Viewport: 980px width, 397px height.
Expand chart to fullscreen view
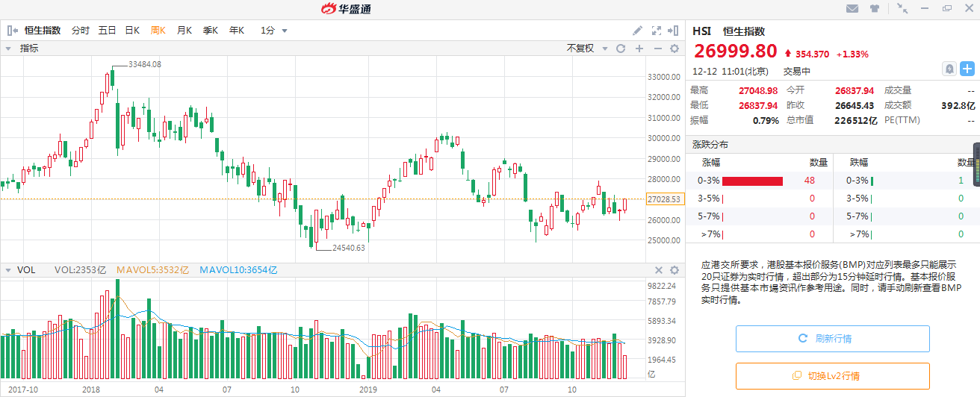657,31
